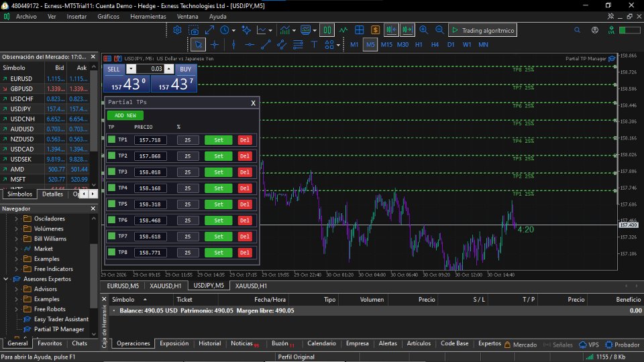Toggle the TP6 green checkbox
This screenshot has height=362, width=644.
(112, 220)
